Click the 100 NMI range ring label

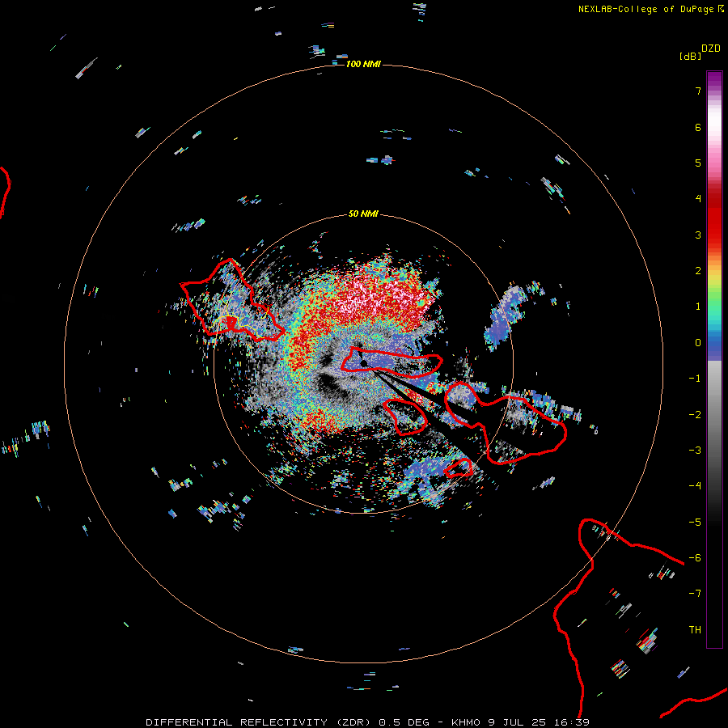click(363, 64)
